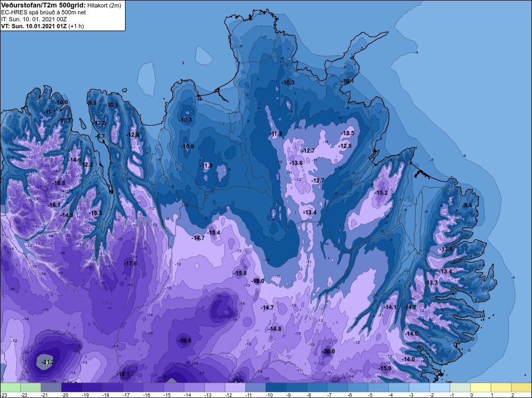This screenshot has width=532, height=398.
Task: Select the -12.0 temperature label
Action: coord(100,123)
